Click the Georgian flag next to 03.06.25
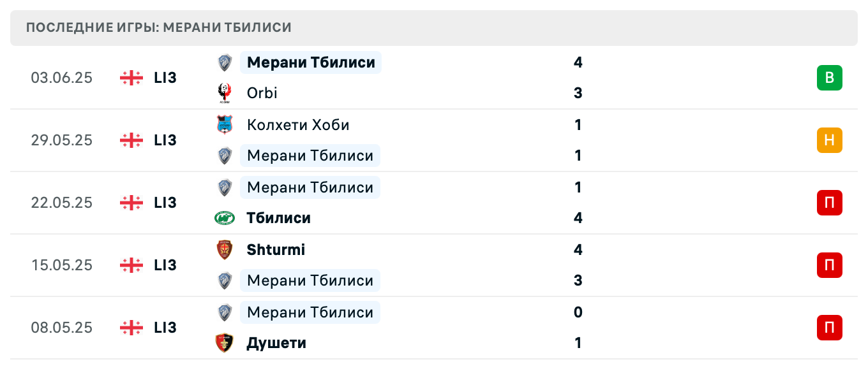Screen dimensions: 868x371 coord(130,78)
